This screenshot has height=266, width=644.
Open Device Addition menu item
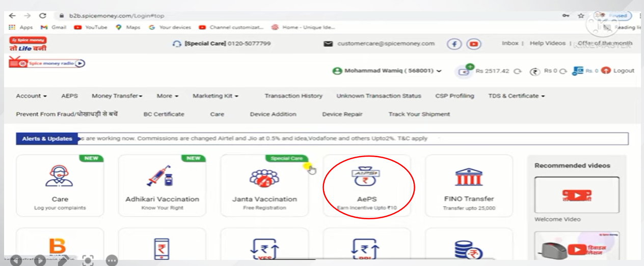click(273, 114)
